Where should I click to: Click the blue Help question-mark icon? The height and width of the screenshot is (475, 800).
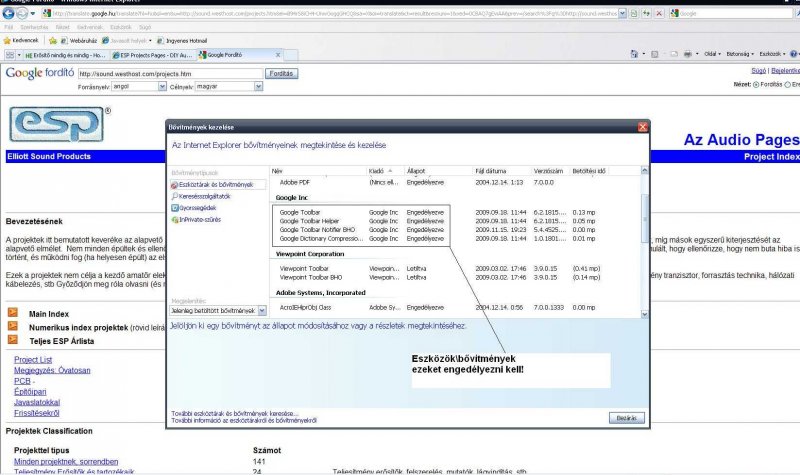[x=794, y=54]
